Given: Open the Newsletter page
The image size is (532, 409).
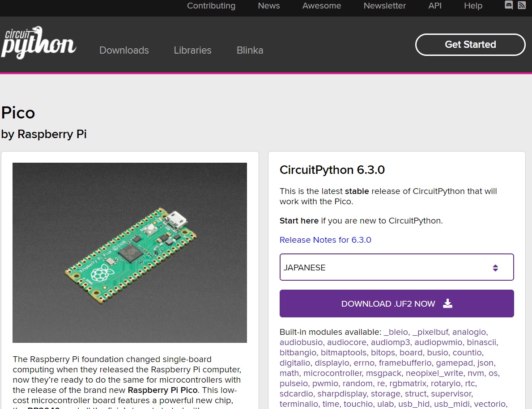Looking at the screenshot, I should point(384,6).
